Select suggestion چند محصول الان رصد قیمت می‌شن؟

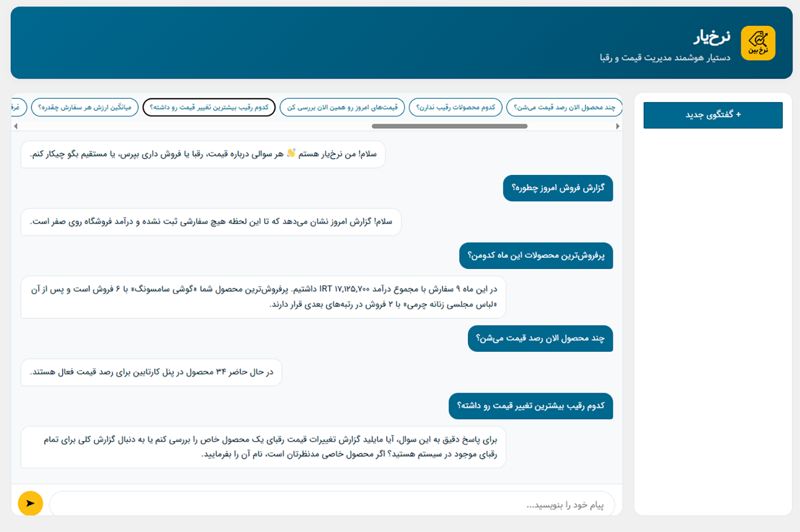coord(564,107)
